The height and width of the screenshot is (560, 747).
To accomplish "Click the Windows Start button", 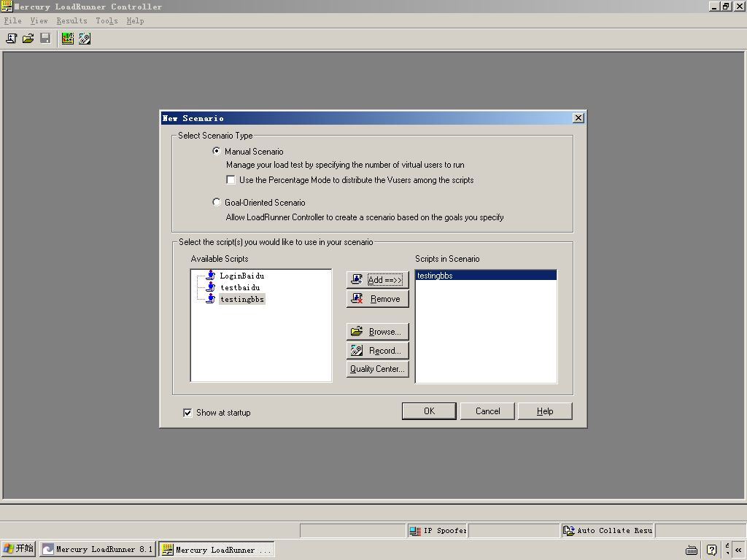I will 18,549.
